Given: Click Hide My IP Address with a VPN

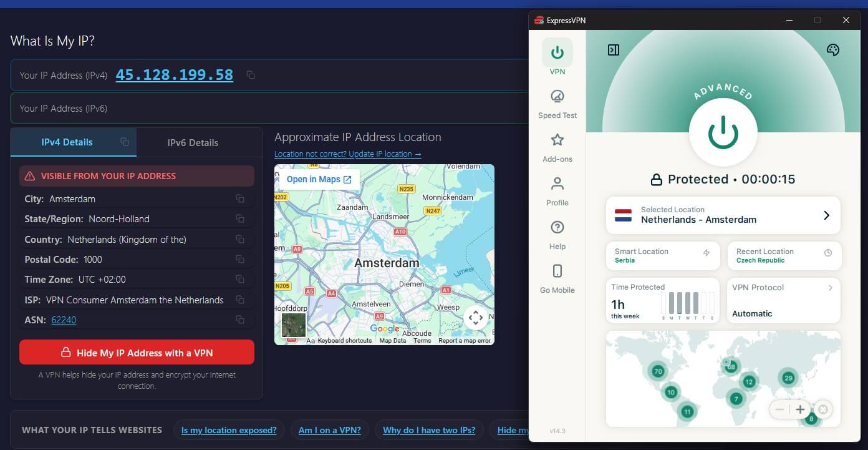Looking at the screenshot, I should coord(137,352).
